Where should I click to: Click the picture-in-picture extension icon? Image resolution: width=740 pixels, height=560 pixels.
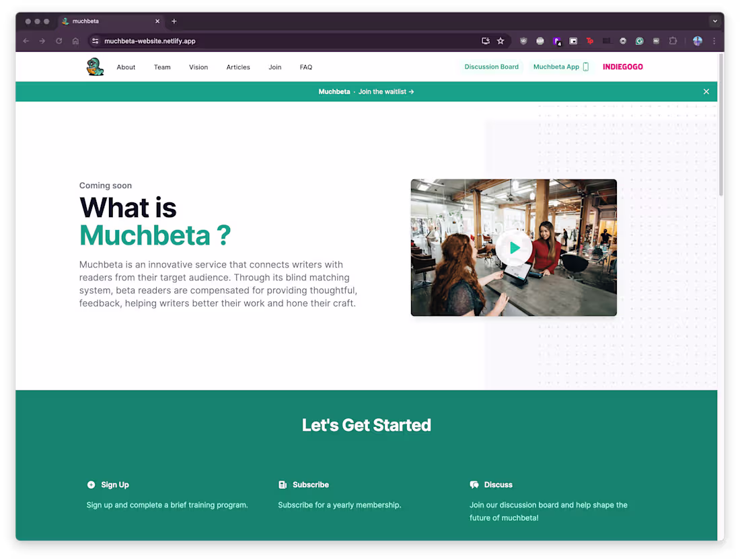573,41
